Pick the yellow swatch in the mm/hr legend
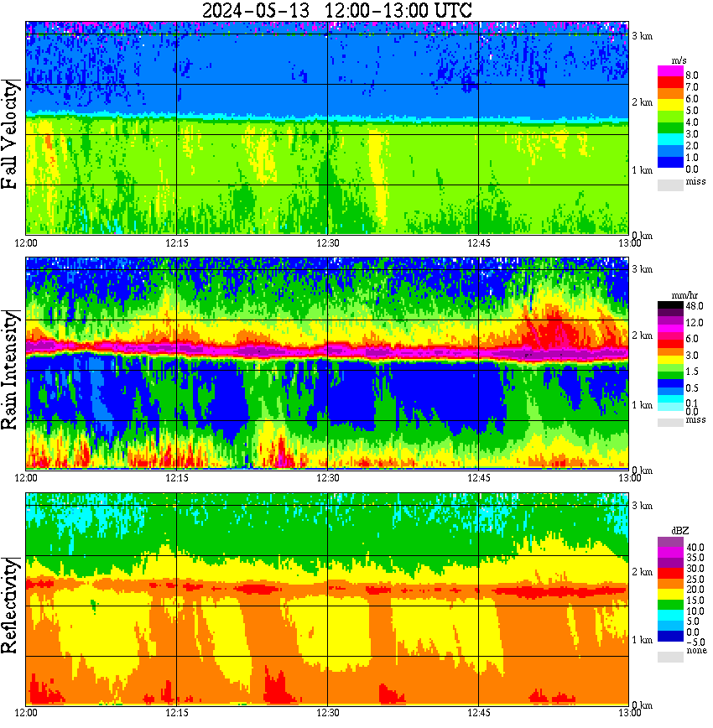Image resolution: width=713 pixels, height=728 pixels. click(670, 359)
